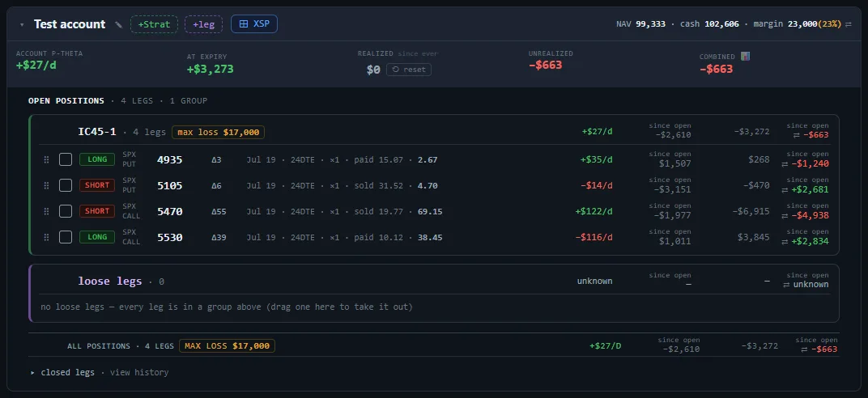868x398 pixels.
Task: Click the Δ39 delta value
Action: pyautogui.click(x=219, y=237)
